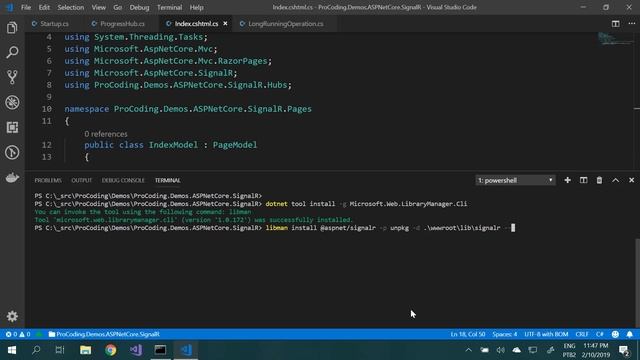Open the Selection menu
This screenshot has height=360, width=640.
click(71, 7)
